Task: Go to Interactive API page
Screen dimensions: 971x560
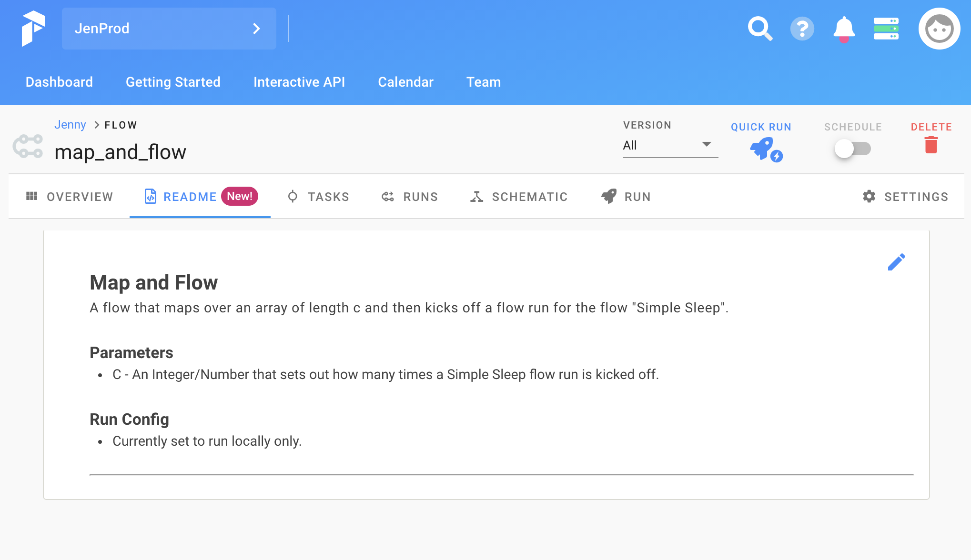Action: coord(299,82)
